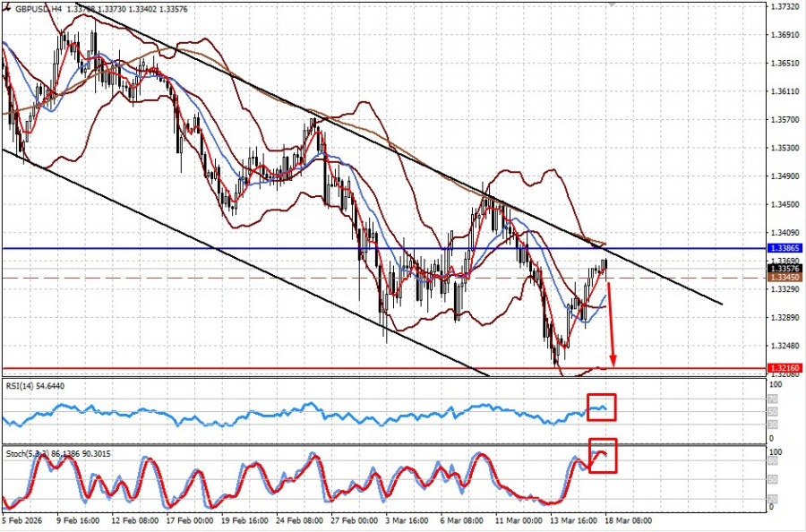This screenshot has width=806, height=532.
Task: Click the close price 1.33576 in title
Action: coord(171,9)
